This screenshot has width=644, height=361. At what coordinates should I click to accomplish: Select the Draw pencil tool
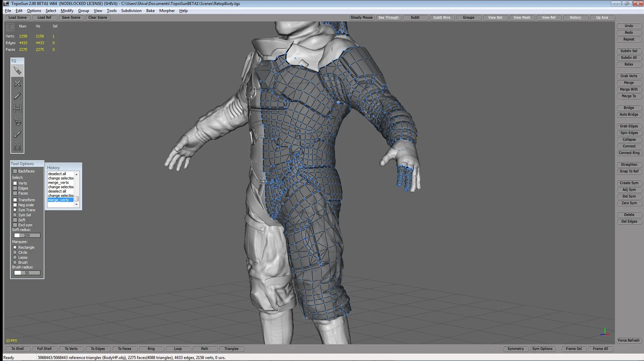pos(17,96)
